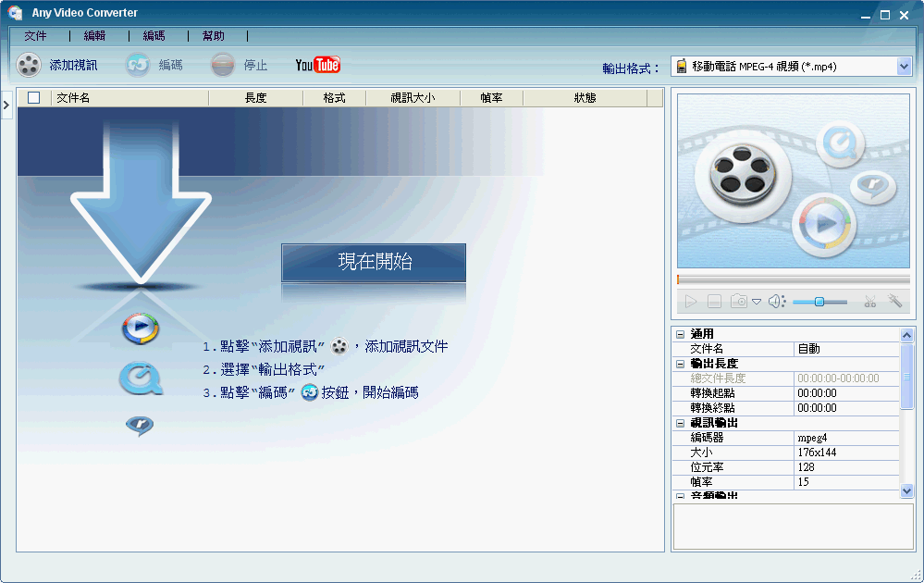Close the Any Video Converter window
924x583 pixels.
tap(904, 16)
